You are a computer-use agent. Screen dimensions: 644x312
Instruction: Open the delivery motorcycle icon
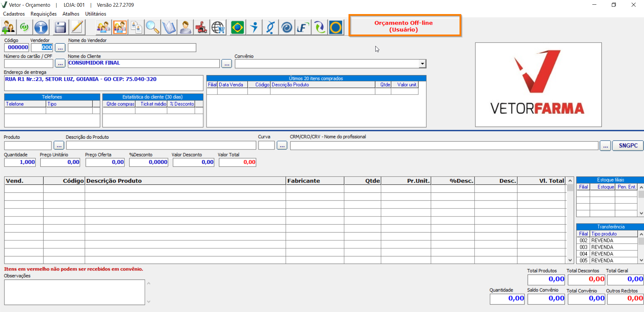click(202, 27)
